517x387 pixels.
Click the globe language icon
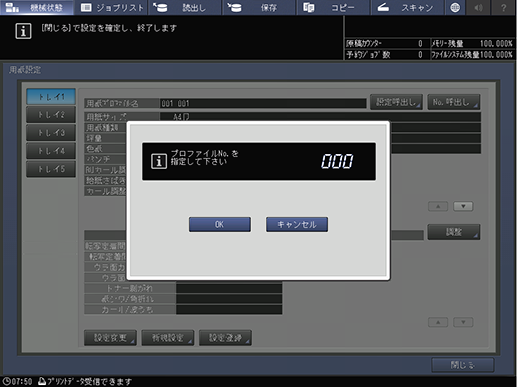455,7
